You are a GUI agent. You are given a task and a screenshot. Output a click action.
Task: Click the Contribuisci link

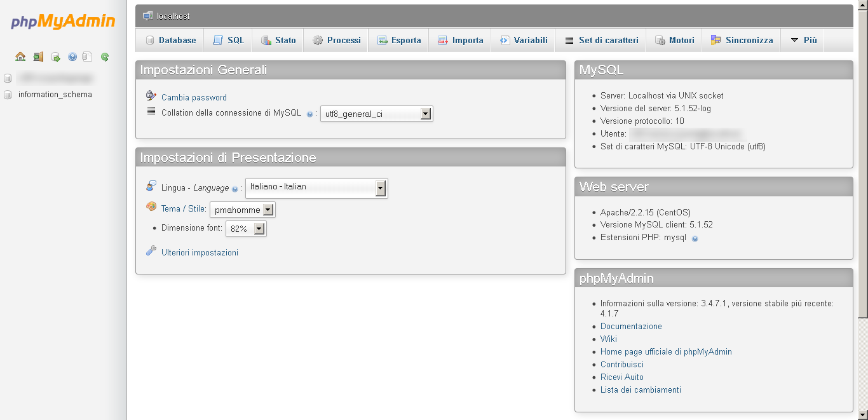coord(622,364)
